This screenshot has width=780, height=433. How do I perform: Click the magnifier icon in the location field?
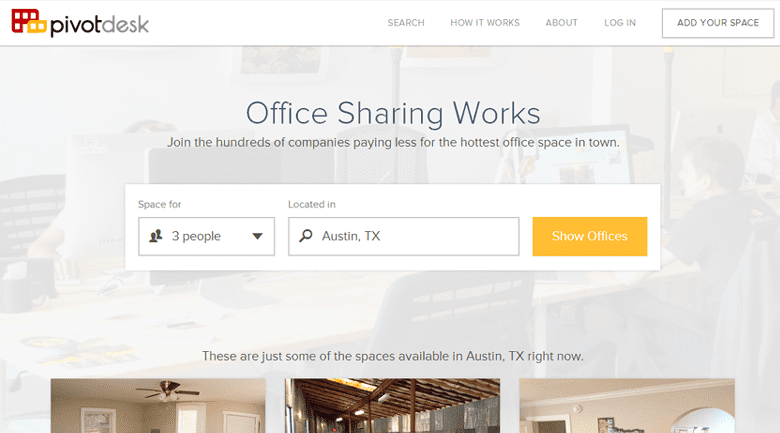306,237
